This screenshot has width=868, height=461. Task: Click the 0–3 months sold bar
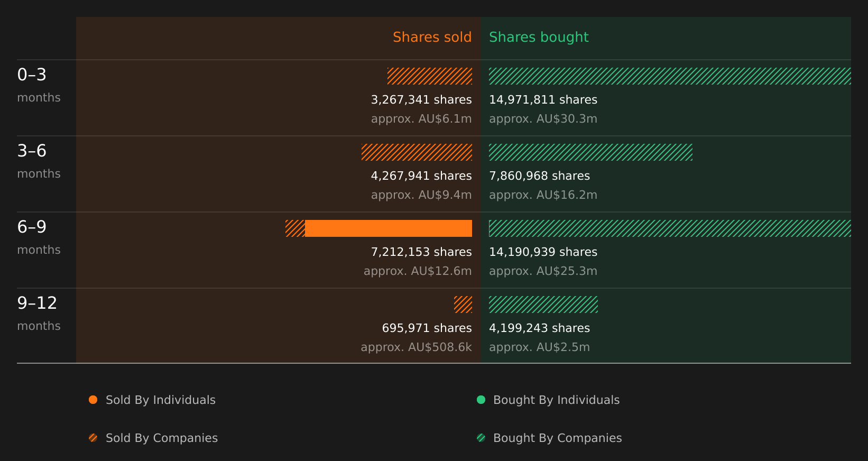pyautogui.click(x=430, y=76)
